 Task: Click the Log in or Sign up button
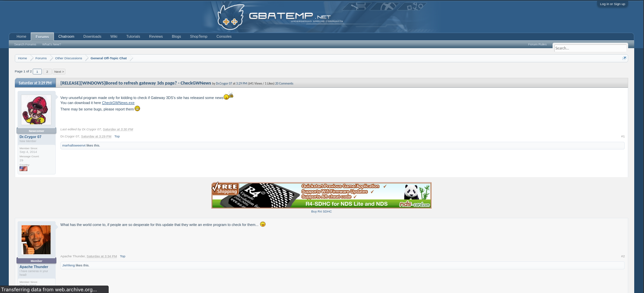pyautogui.click(x=612, y=4)
